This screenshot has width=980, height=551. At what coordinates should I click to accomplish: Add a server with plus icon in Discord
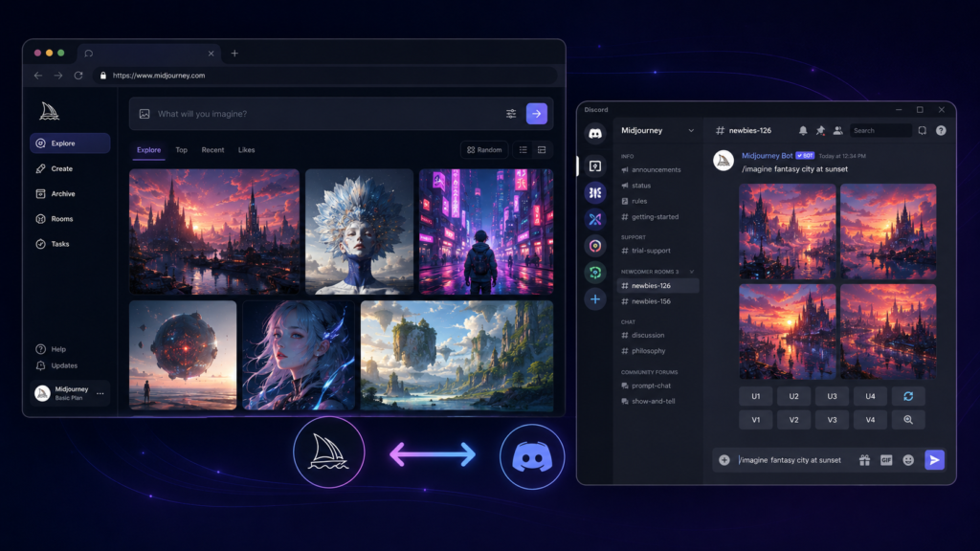pyautogui.click(x=595, y=299)
